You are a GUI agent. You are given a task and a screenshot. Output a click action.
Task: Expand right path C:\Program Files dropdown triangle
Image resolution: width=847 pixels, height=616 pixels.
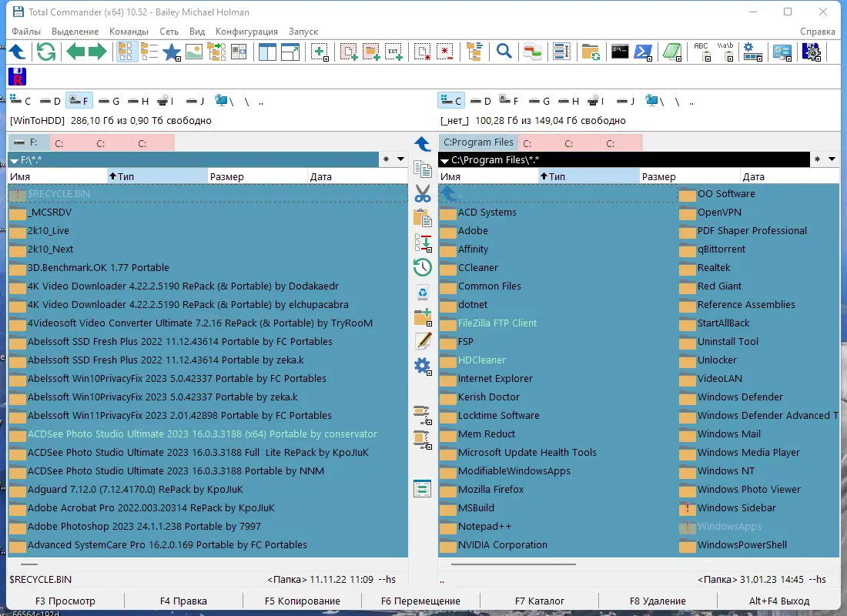444,160
